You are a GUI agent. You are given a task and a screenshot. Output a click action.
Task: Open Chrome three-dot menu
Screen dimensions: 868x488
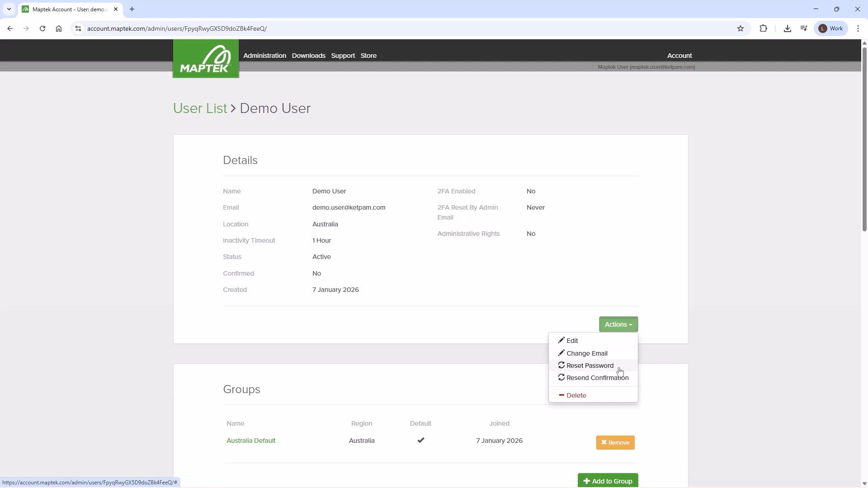[858, 28]
